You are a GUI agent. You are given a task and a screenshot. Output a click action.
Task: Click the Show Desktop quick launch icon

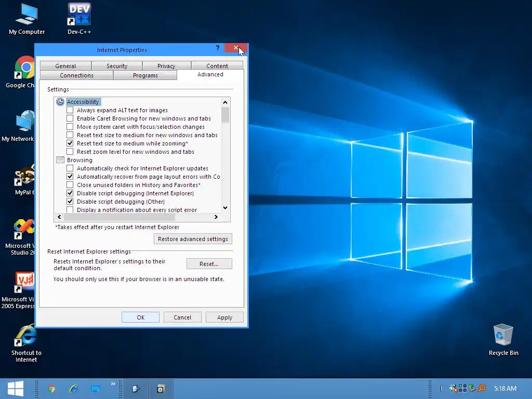(x=96, y=389)
